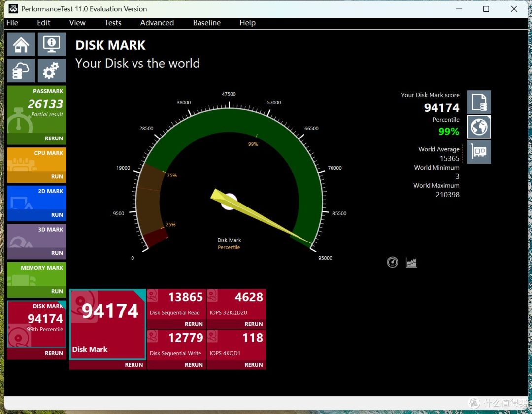The image size is (532, 414).
Task: Select the large Disk Mark 94174 tile
Action: [x=108, y=324]
